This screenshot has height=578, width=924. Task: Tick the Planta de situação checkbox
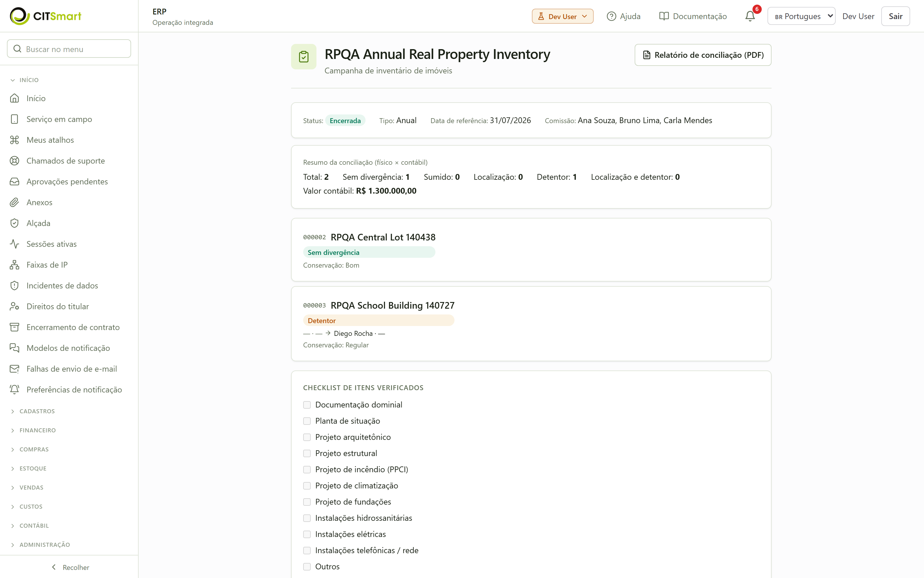tap(307, 421)
